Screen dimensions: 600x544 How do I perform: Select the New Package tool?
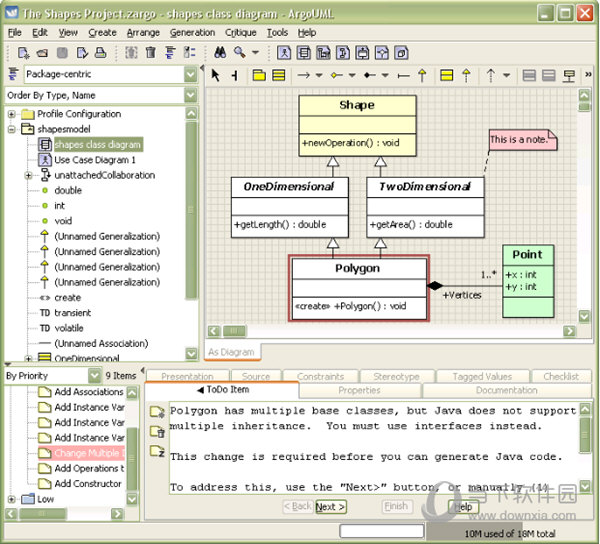(x=259, y=75)
